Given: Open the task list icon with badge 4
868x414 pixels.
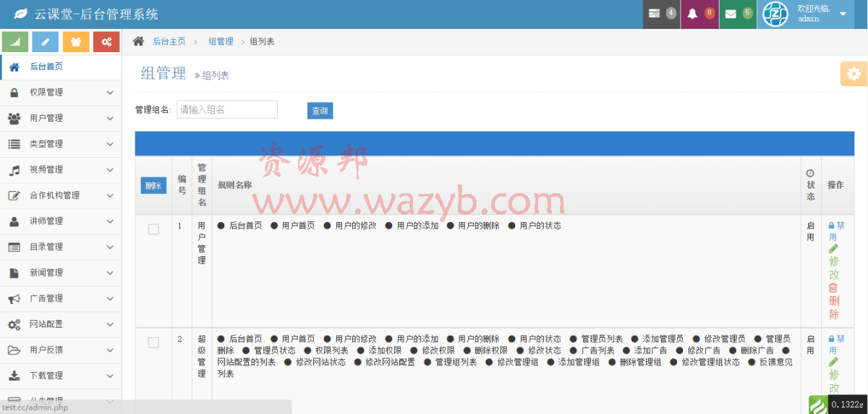Looking at the screenshot, I should tap(661, 14).
